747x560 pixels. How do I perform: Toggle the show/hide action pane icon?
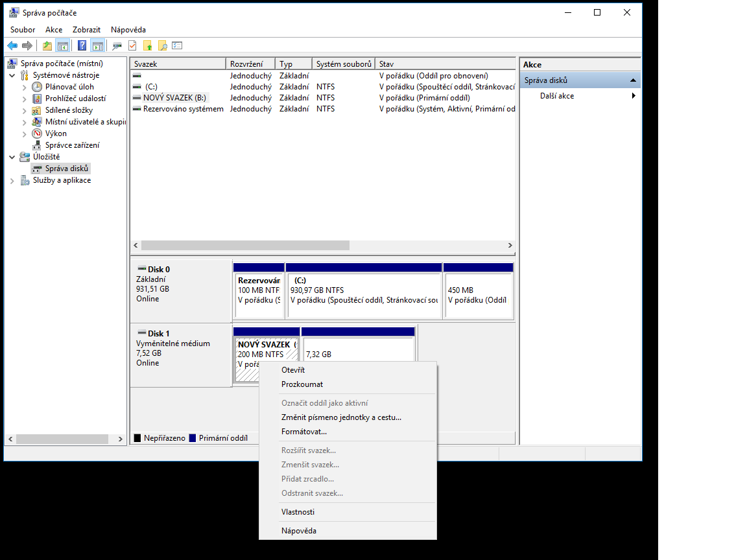pyautogui.click(x=98, y=45)
